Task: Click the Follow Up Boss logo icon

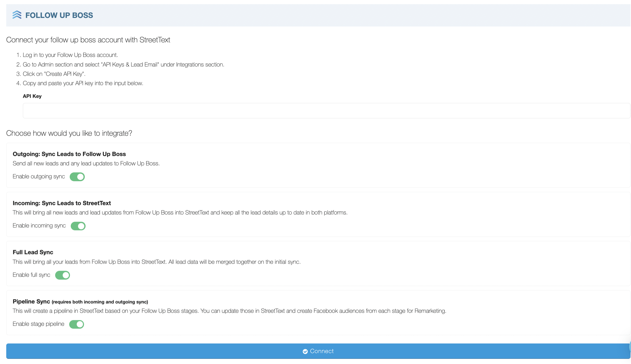Action: (17, 15)
